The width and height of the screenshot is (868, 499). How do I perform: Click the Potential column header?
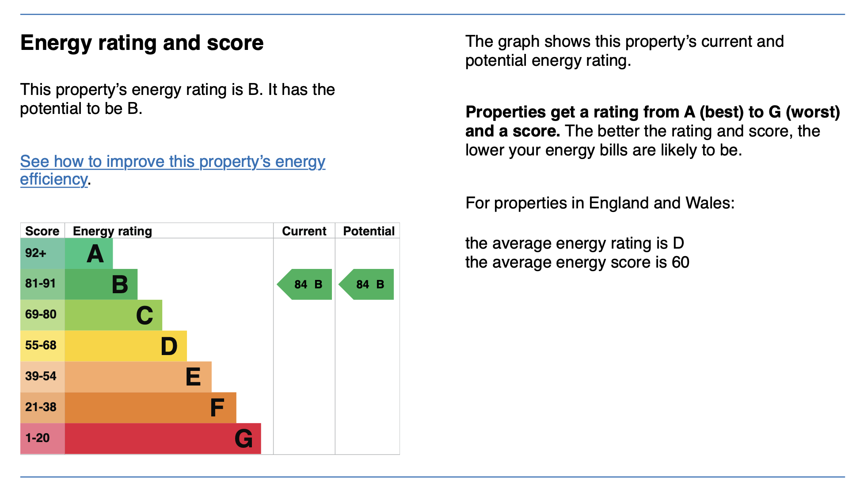click(369, 231)
